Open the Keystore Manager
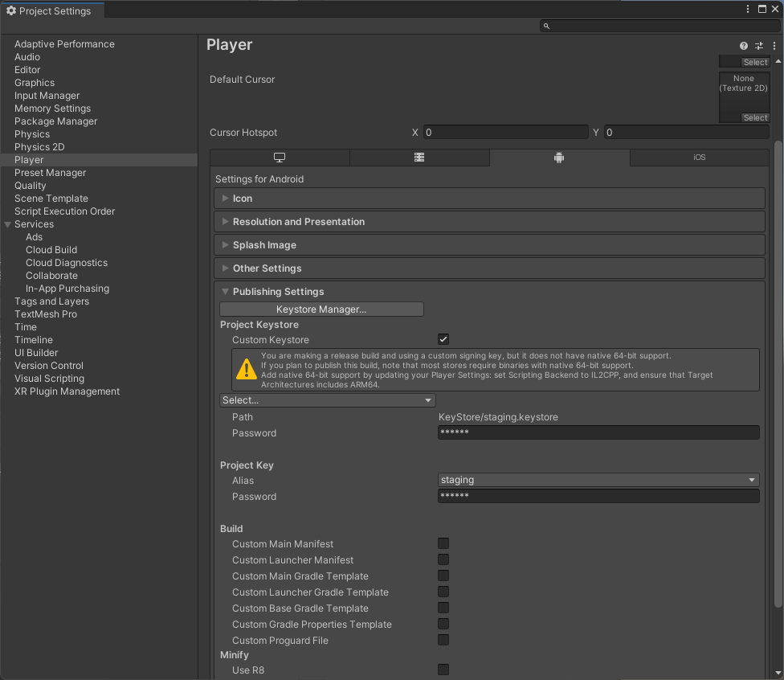 pos(321,309)
